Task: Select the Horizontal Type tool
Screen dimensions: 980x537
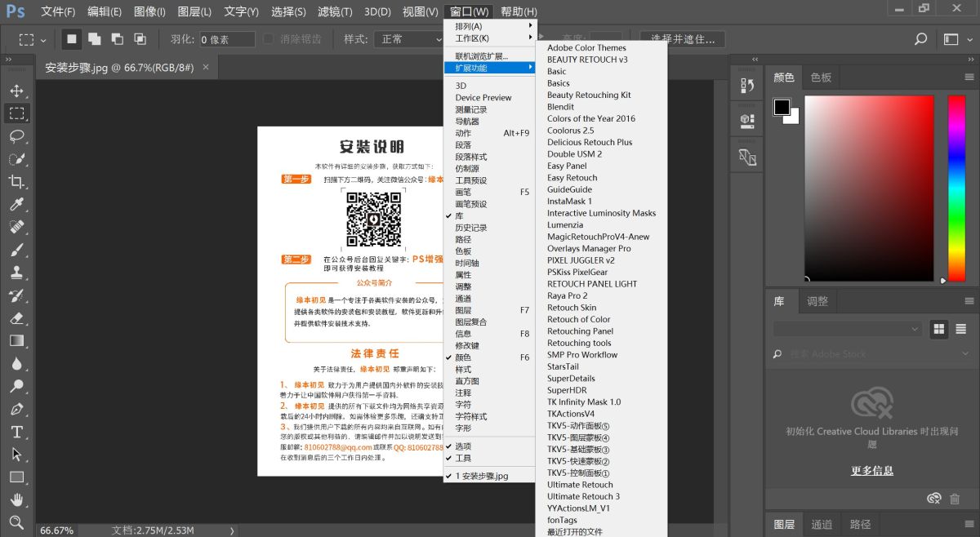Action: tap(16, 432)
